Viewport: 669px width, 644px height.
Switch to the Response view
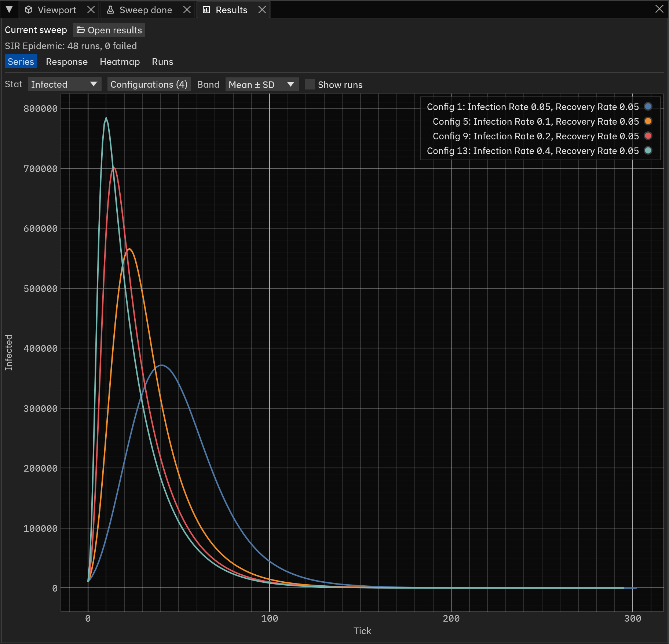point(67,62)
